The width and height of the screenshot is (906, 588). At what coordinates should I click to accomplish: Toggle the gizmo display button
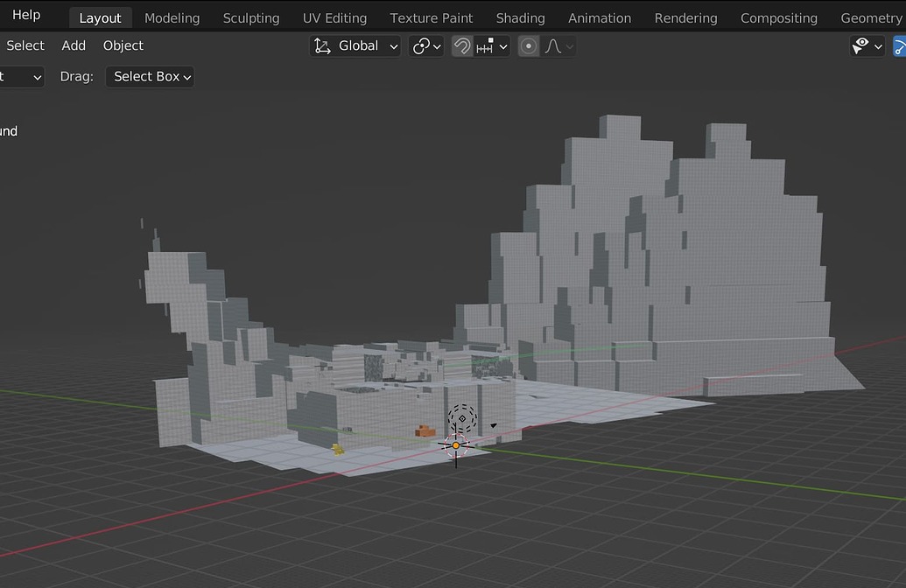click(902, 45)
